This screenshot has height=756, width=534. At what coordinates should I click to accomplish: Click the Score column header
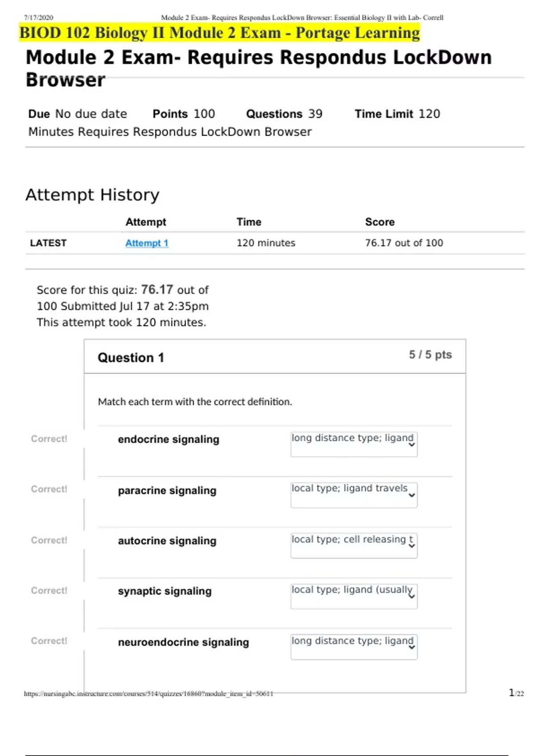380,222
